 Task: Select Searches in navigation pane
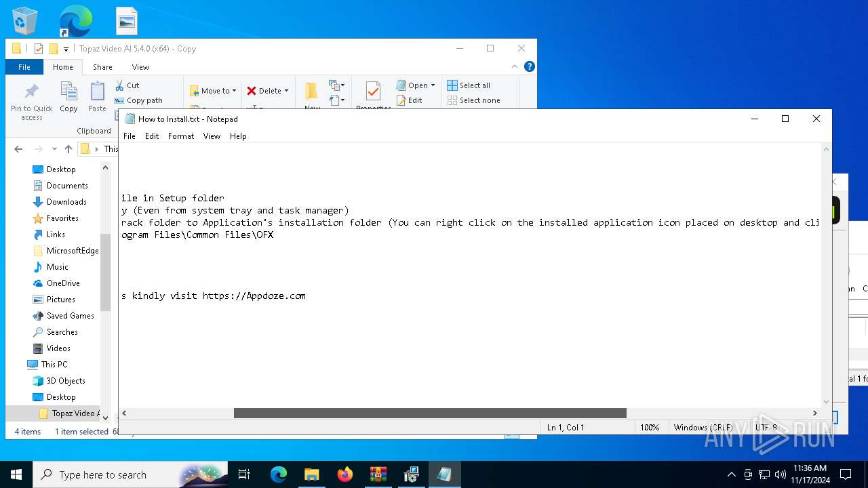(62, 332)
